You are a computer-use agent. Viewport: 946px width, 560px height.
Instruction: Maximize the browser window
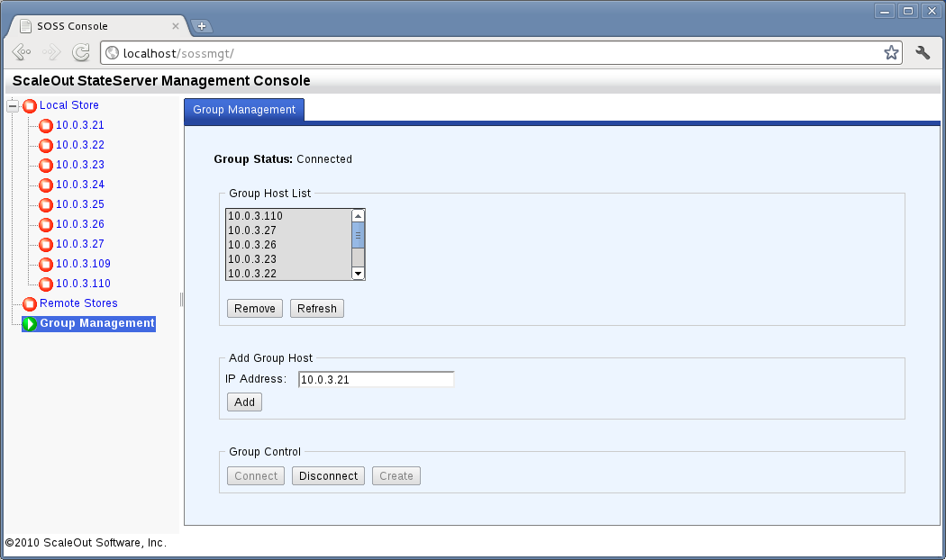click(908, 11)
